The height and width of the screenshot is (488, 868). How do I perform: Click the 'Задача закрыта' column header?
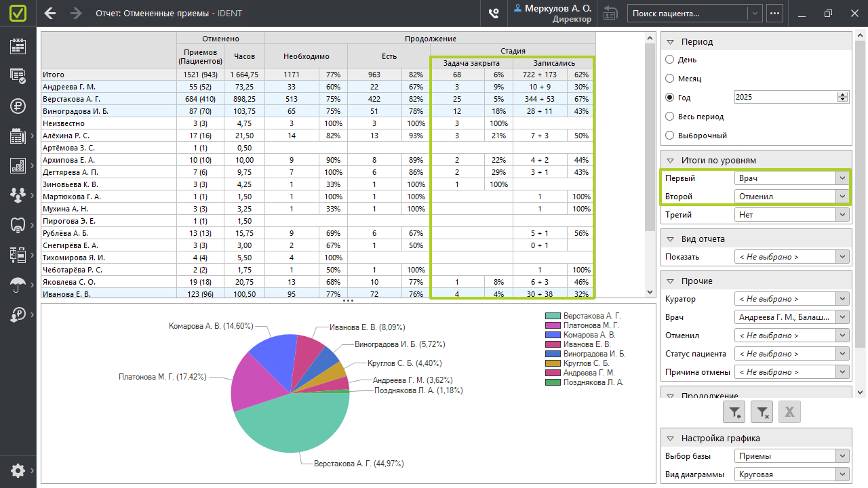(x=471, y=63)
